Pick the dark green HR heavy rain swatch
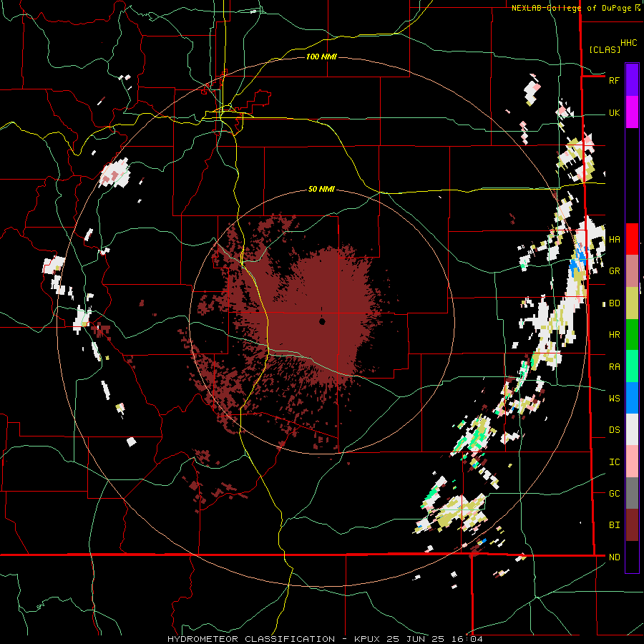The image size is (644, 644). [632, 335]
